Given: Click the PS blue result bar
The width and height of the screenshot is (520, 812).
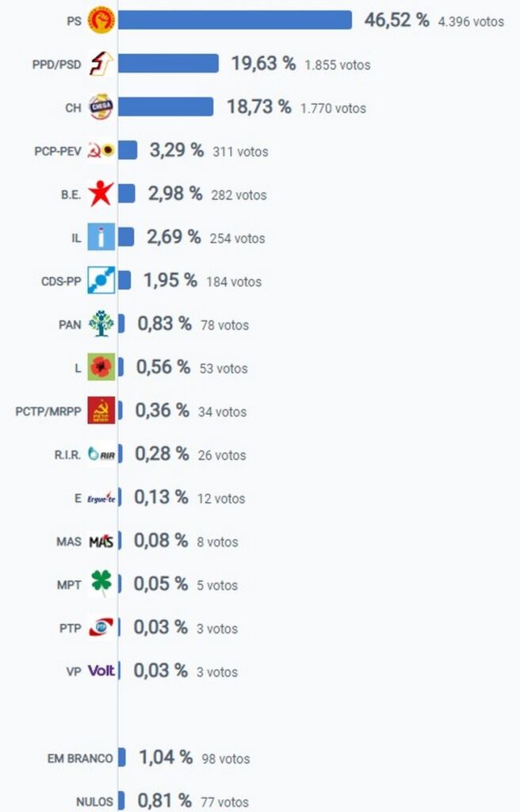Looking at the screenshot, I should click(x=235, y=20).
